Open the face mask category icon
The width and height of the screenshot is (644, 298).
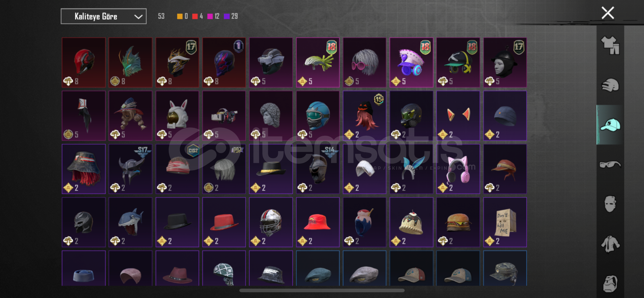click(610, 204)
